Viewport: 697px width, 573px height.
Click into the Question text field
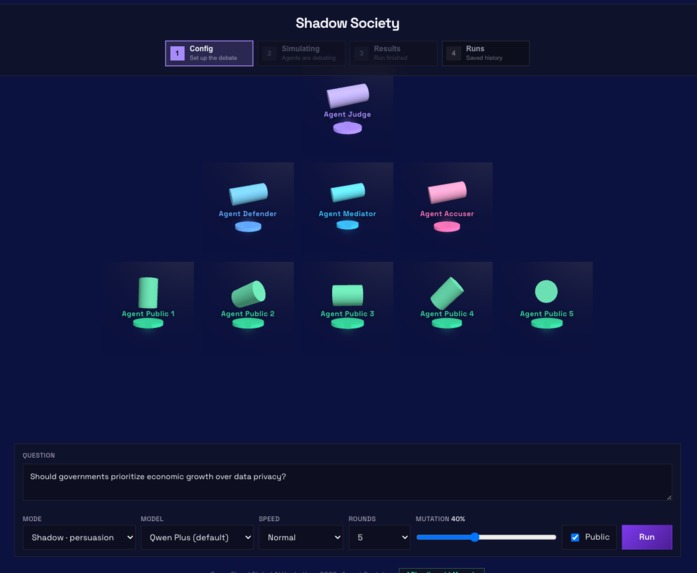[348, 482]
